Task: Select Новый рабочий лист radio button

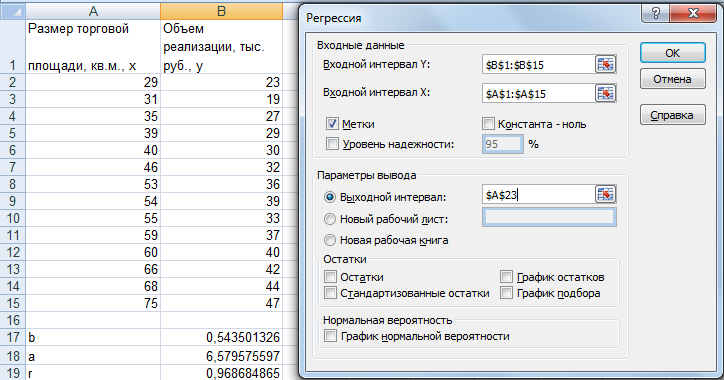Action: 330,219
